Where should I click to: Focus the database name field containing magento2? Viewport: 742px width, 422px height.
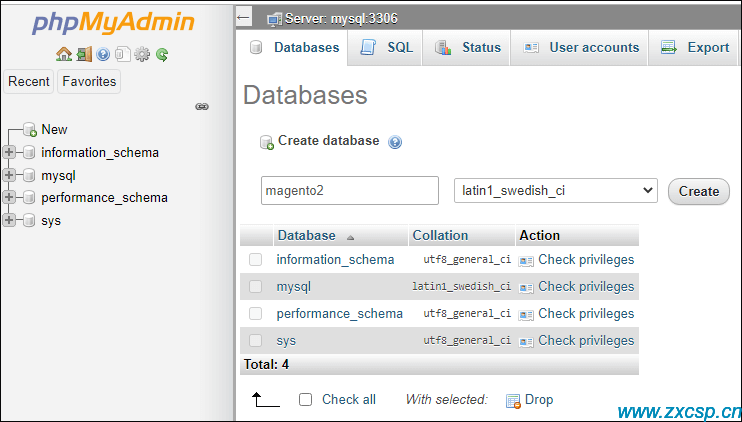pyautogui.click(x=350, y=191)
